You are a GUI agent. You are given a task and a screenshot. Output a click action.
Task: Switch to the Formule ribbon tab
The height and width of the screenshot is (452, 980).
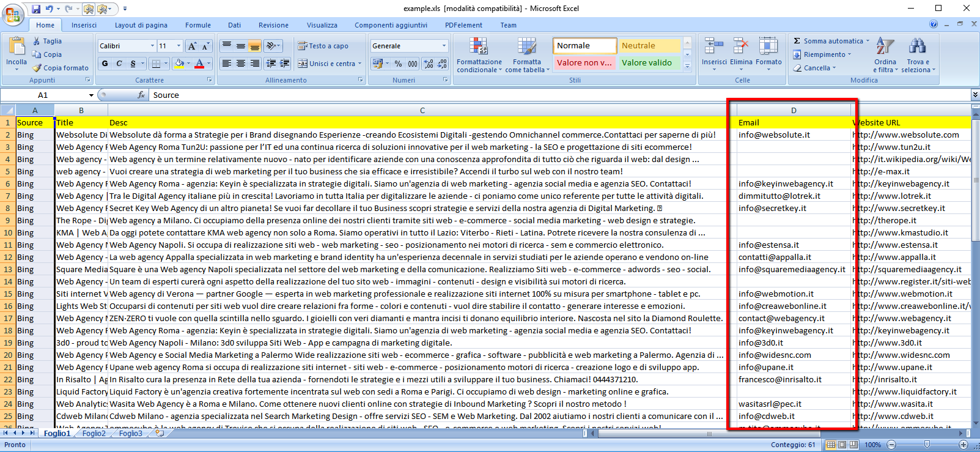[198, 25]
